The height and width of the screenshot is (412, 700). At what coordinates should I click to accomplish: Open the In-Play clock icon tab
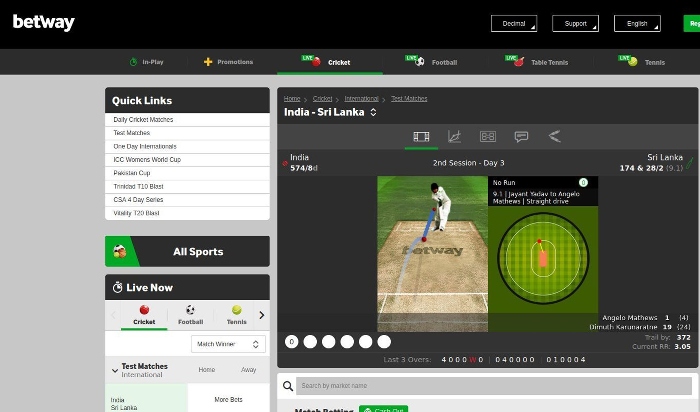pyautogui.click(x=133, y=62)
